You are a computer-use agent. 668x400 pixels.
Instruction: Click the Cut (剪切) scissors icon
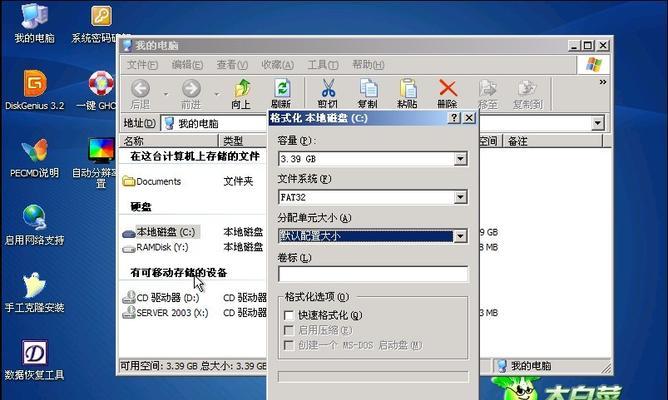pyautogui.click(x=328, y=94)
